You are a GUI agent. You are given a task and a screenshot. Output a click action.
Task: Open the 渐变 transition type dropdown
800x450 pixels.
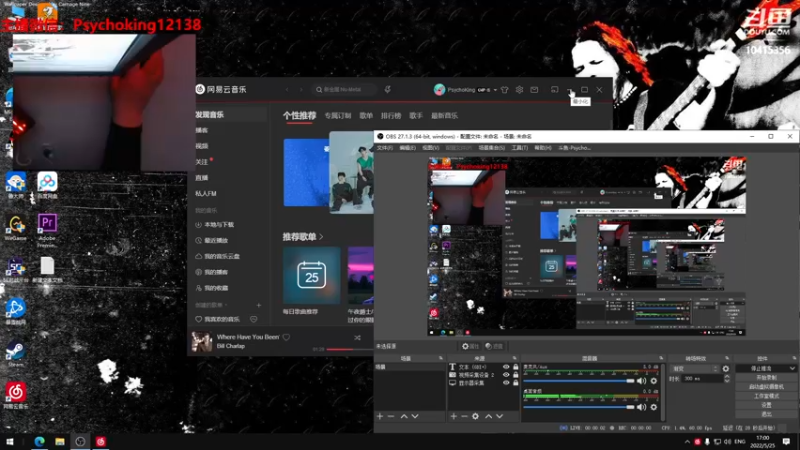[695, 368]
